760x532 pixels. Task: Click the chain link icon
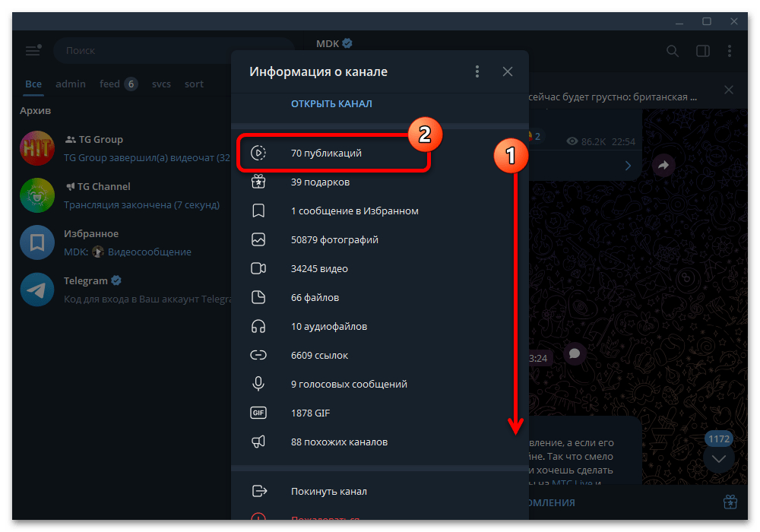(x=258, y=355)
